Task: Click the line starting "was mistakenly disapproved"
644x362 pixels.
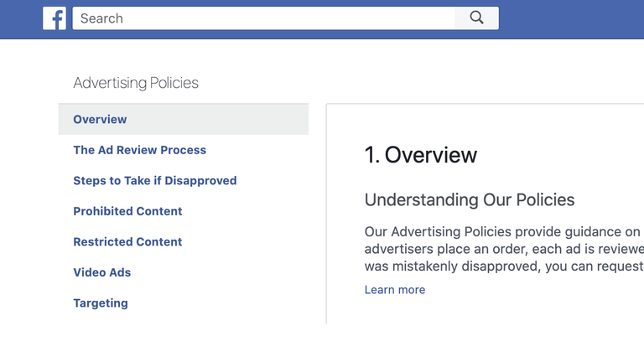Action: click(x=503, y=266)
